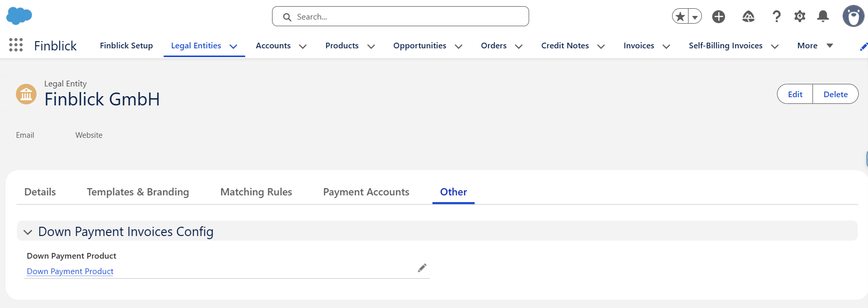The width and height of the screenshot is (868, 308).
Task: Click the Email field label
Action: coord(25,135)
